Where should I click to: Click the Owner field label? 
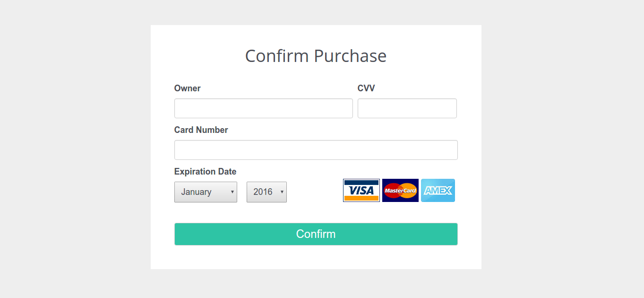(x=187, y=88)
